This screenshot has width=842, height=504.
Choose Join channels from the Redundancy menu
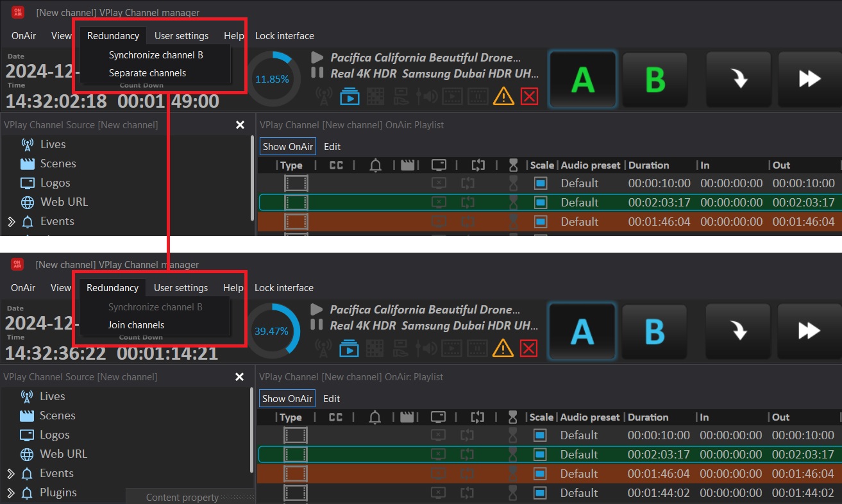click(x=137, y=325)
